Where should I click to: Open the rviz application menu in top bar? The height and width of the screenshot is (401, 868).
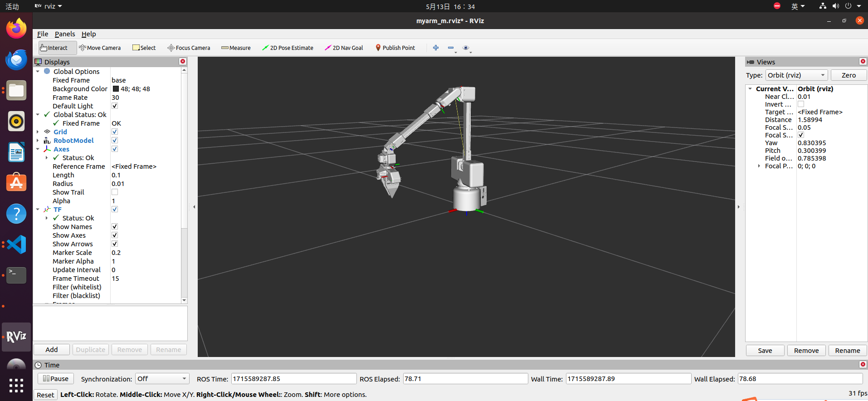48,6
